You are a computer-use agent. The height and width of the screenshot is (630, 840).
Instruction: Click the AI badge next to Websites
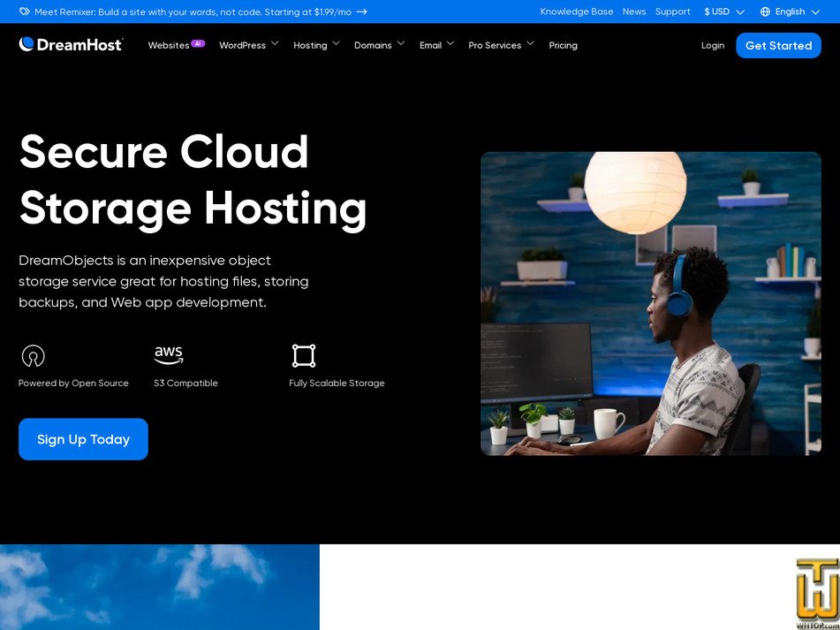(198, 43)
